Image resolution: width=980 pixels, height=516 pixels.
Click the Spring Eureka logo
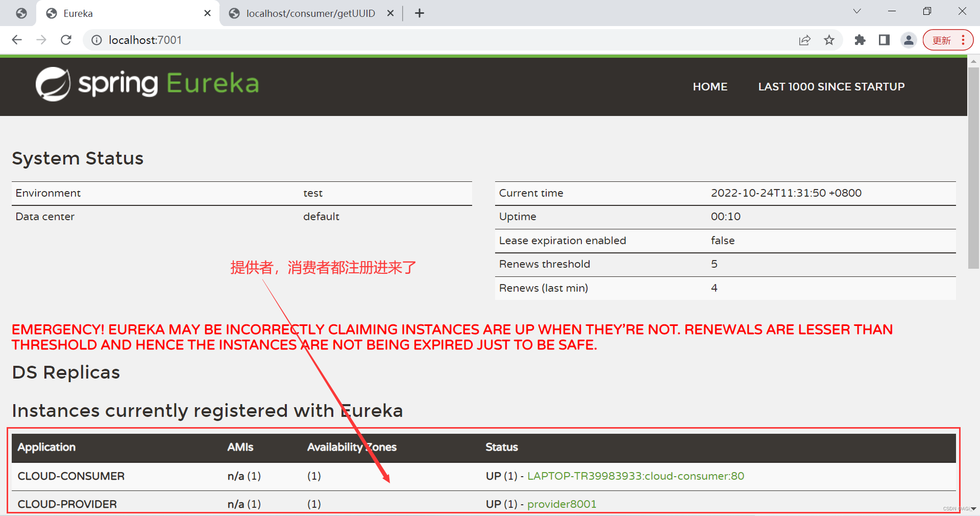147,84
